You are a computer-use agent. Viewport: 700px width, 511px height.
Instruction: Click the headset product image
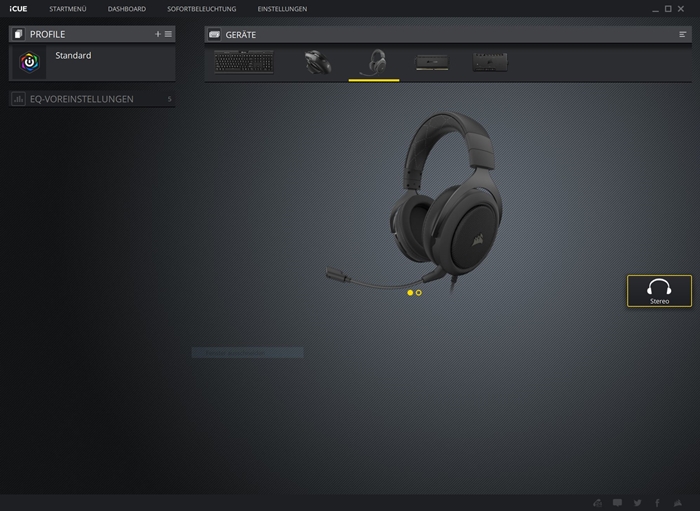(415, 201)
